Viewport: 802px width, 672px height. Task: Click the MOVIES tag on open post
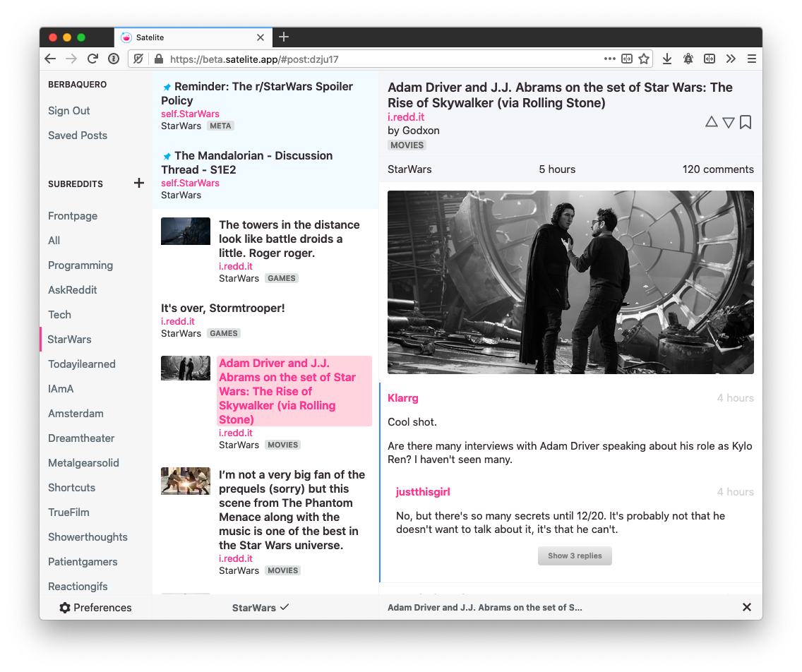click(407, 145)
